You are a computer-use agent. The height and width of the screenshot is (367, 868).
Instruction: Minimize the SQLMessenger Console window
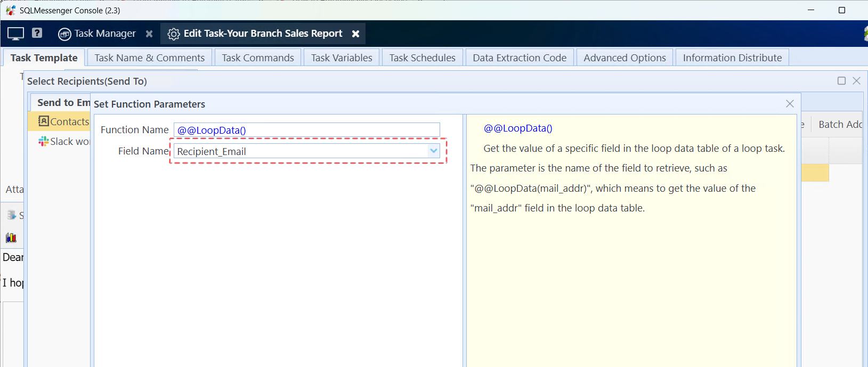(811, 10)
